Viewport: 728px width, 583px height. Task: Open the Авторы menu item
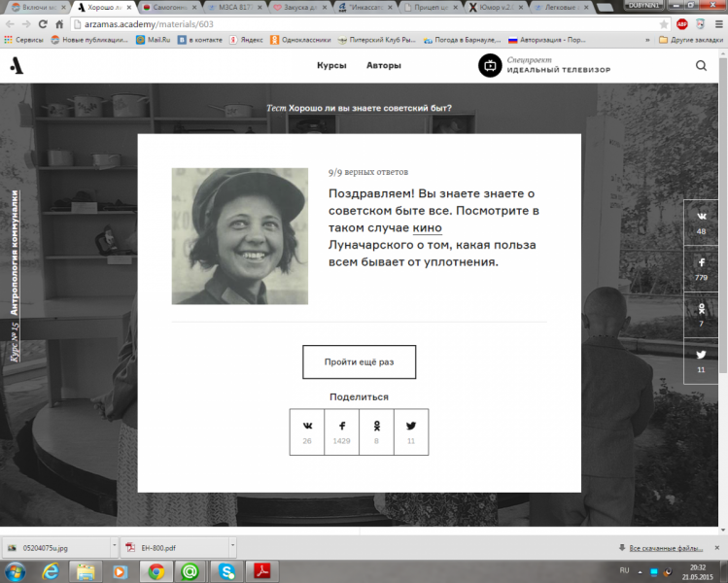pyautogui.click(x=384, y=65)
